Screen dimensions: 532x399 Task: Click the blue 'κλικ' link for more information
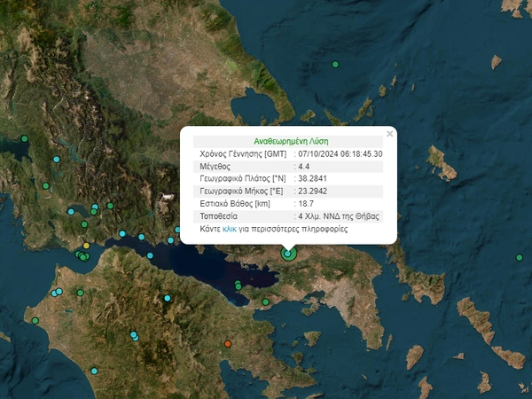tap(229, 229)
